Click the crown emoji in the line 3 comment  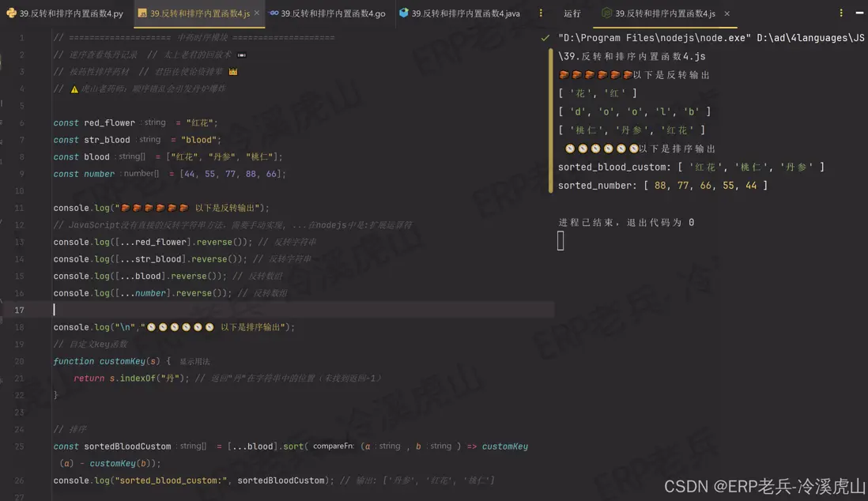pyautogui.click(x=233, y=72)
